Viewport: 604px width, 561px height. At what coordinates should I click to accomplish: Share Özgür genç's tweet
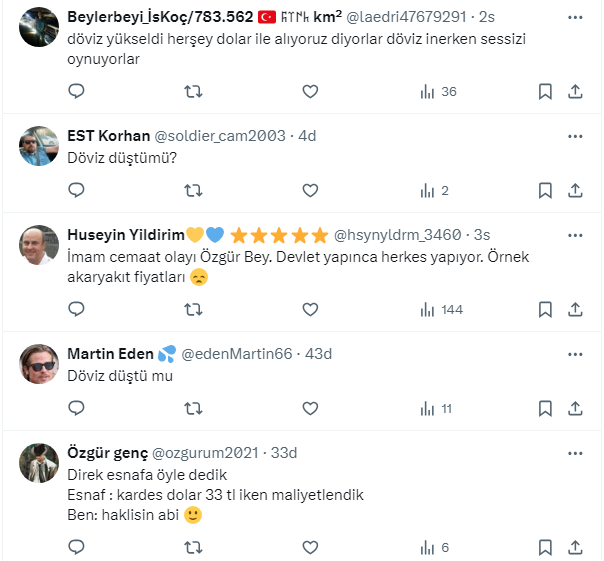coord(575,547)
